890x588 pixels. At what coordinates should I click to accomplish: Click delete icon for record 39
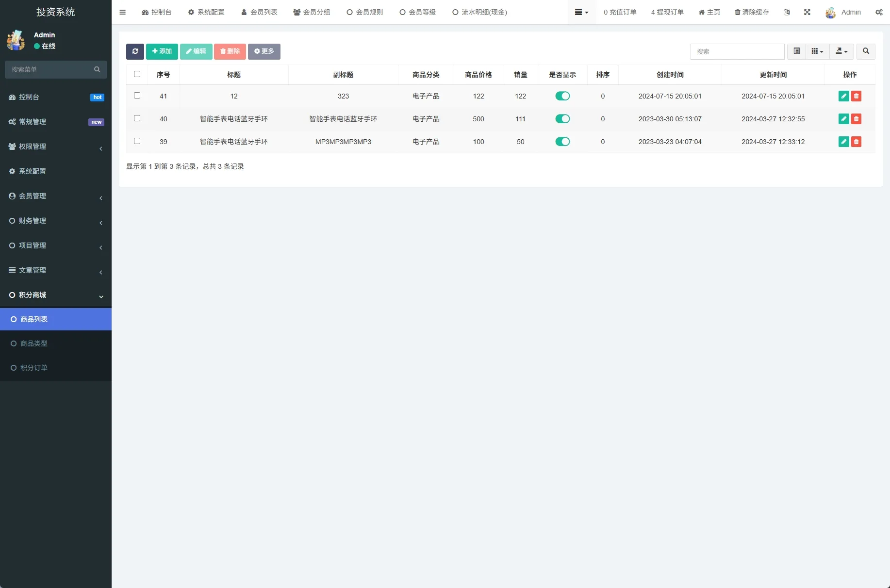[857, 142]
